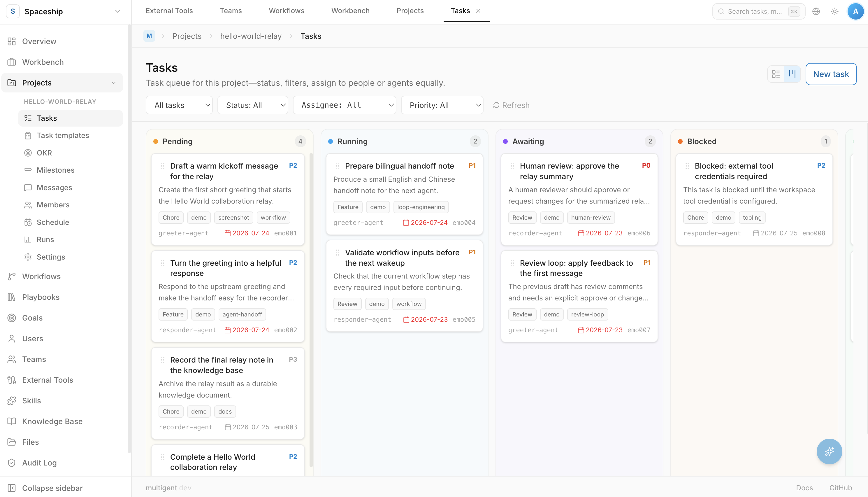The image size is (868, 497).
Task: Click the agent-handoff tag
Action: coord(242,314)
